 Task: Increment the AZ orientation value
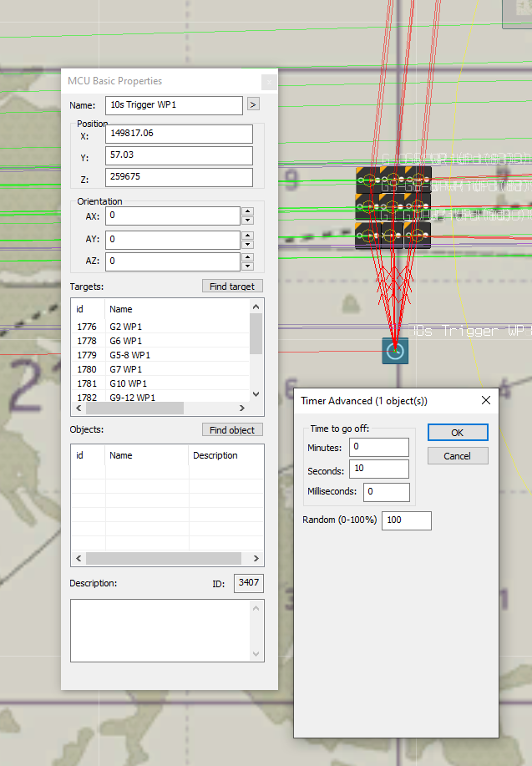pos(247,256)
